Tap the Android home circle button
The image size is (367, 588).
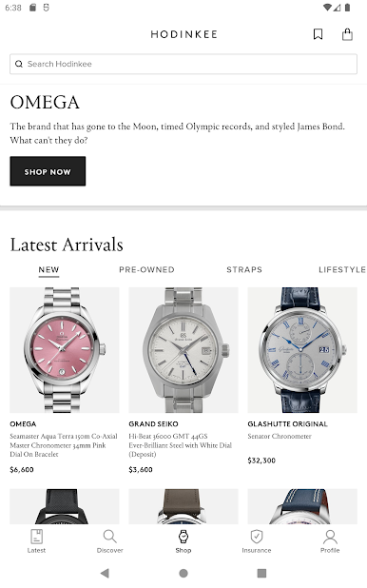pyautogui.click(x=183, y=573)
